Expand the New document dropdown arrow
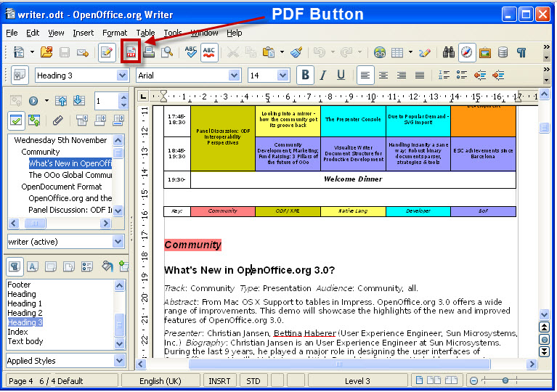Screen dimensions: 557x392 pyautogui.click(x=32, y=52)
